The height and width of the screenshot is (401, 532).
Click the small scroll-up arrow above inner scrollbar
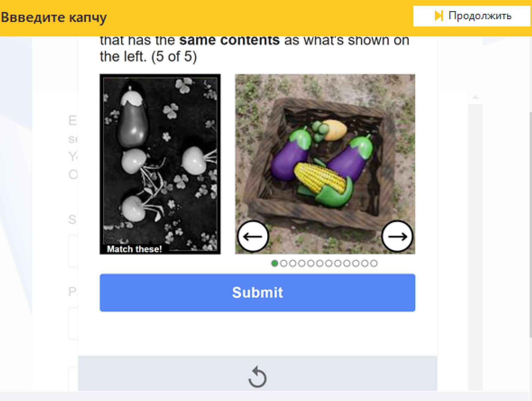(475, 97)
